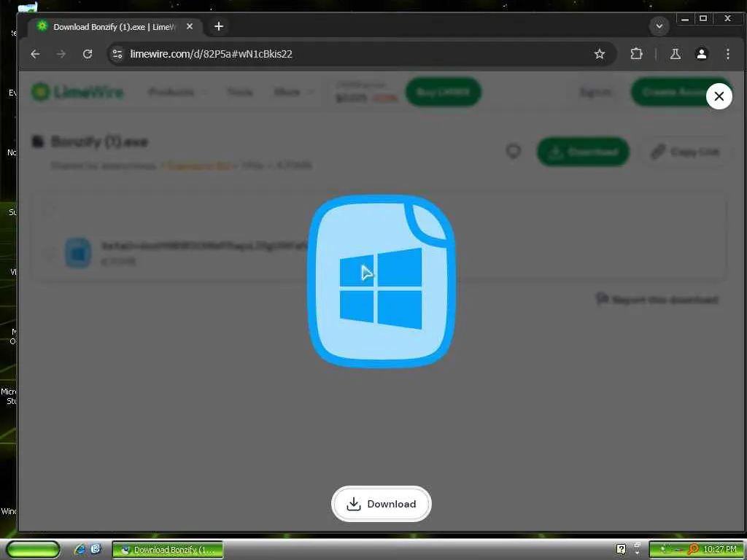Reload the LimeWire page
Viewport: 747px width, 560px height.
(88, 54)
